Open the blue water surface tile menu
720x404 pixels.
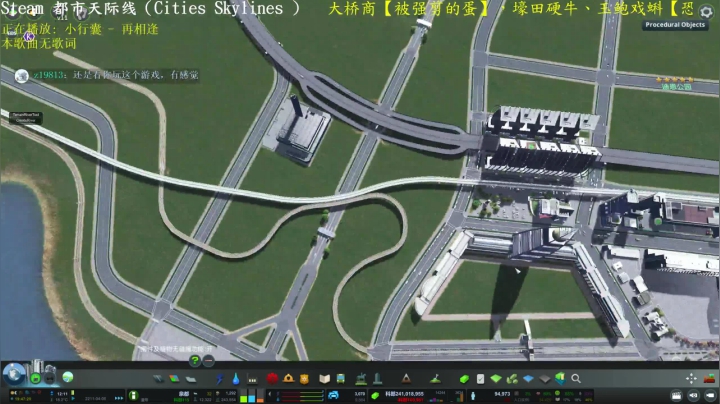(528, 379)
